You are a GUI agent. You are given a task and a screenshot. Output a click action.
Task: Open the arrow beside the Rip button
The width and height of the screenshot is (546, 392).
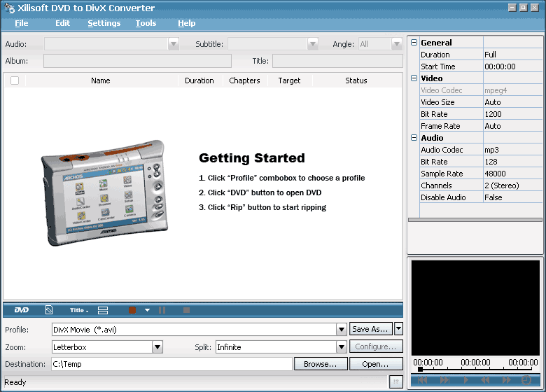pos(147,310)
